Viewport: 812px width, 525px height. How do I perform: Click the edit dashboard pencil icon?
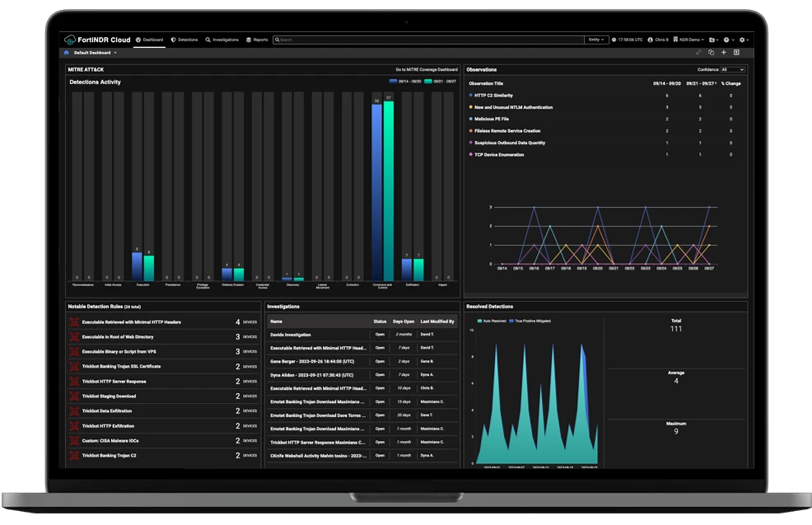pyautogui.click(x=698, y=53)
